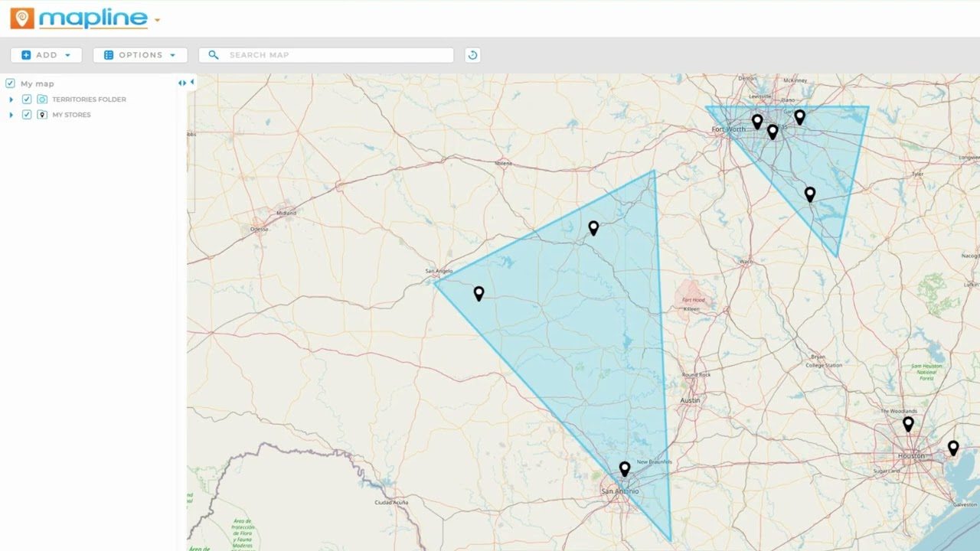Click the SEARCH MAP input field
Screen dimensions: 980x551
326,55
